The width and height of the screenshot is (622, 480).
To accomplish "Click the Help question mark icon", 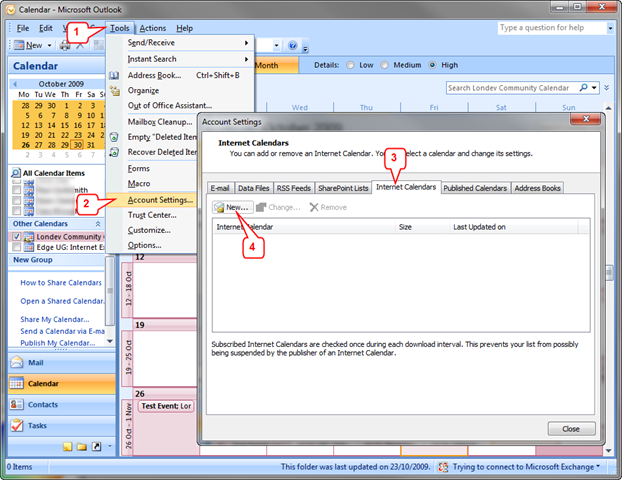I will click(292, 46).
